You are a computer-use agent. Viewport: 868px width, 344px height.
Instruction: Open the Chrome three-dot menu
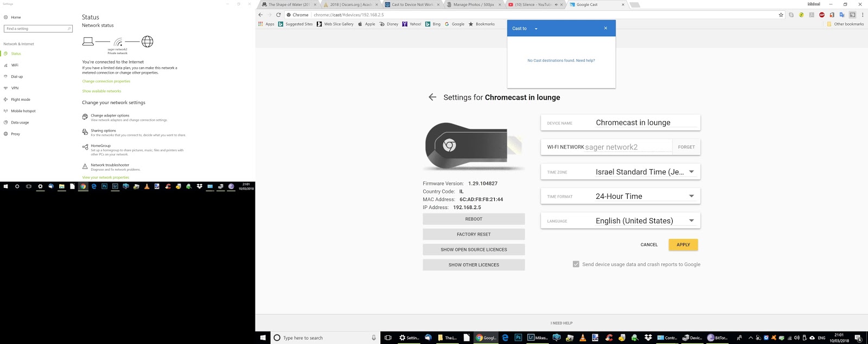[863, 15]
